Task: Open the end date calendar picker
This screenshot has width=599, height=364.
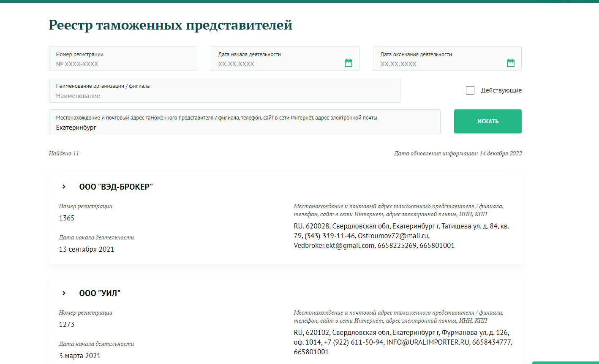Action: [x=510, y=63]
